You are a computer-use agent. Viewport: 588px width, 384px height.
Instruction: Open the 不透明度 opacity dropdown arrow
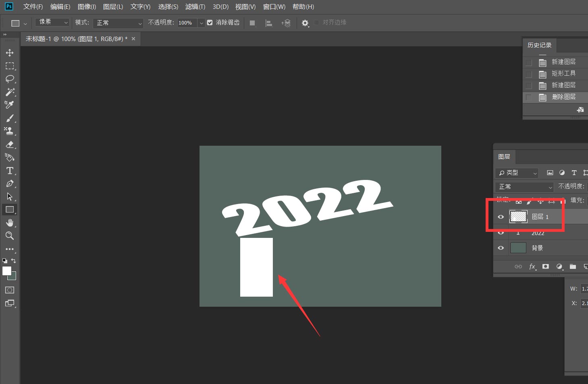click(201, 23)
